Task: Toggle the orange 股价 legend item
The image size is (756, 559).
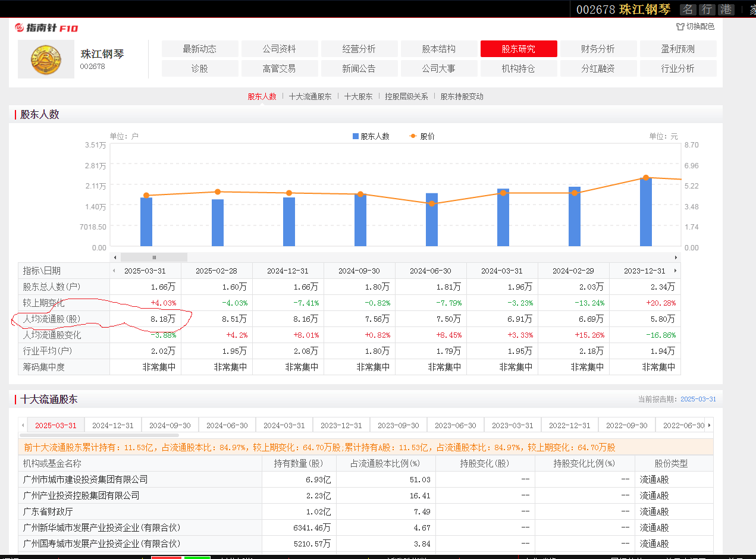Action: tap(422, 136)
